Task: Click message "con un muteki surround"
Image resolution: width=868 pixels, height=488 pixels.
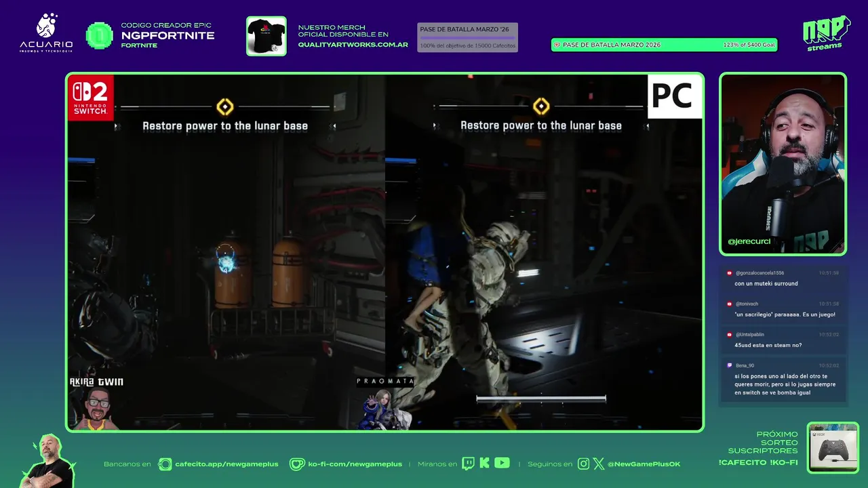Action: click(766, 283)
